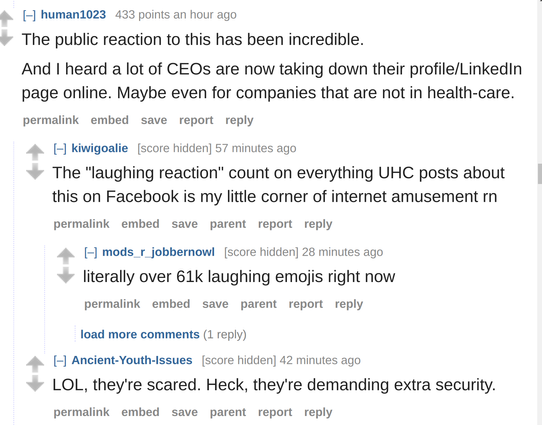Upvote mods_r_jobbernowl's comment

point(66,256)
